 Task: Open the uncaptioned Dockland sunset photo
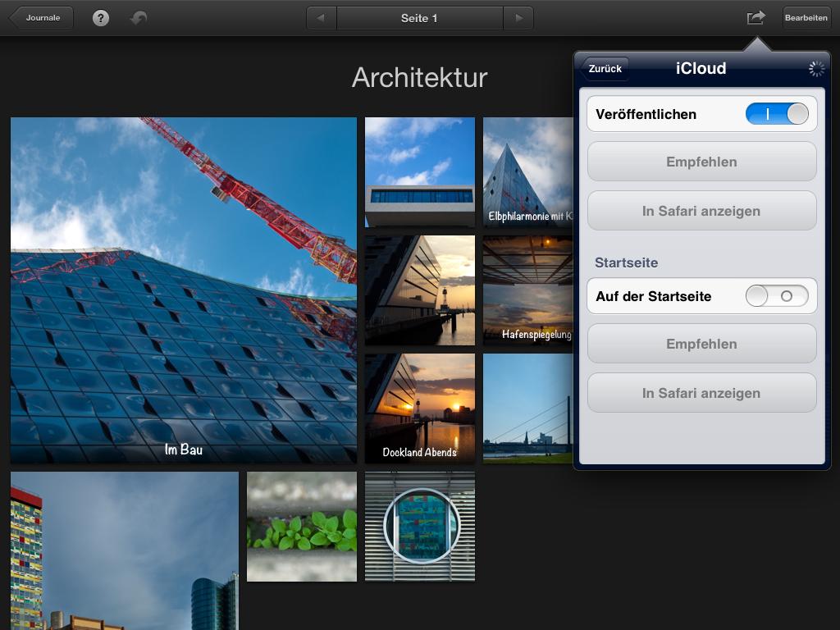(x=420, y=290)
